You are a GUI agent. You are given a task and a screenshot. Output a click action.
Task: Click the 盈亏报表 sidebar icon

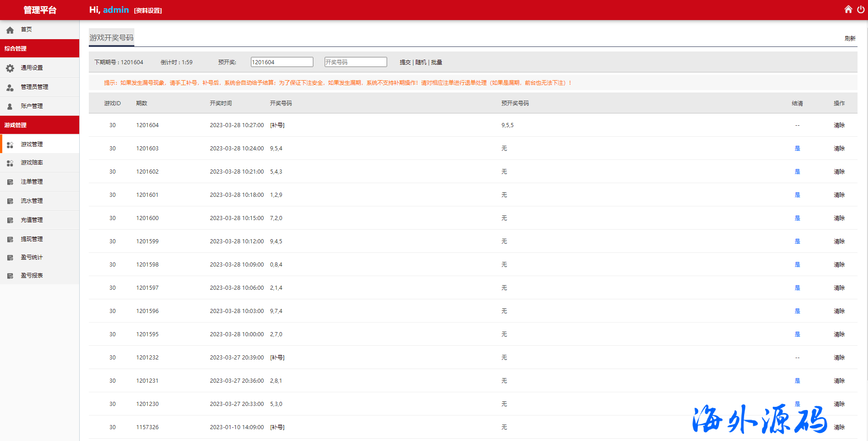(10, 276)
